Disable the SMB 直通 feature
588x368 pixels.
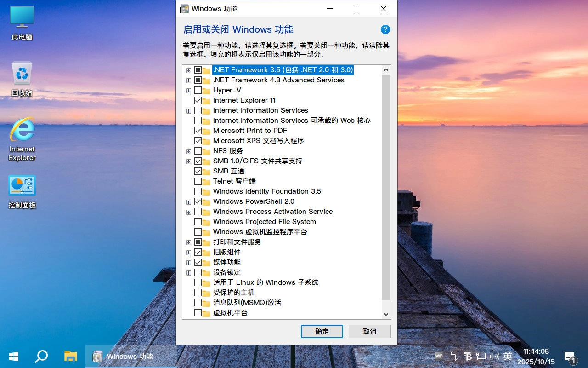(x=198, y=171)
